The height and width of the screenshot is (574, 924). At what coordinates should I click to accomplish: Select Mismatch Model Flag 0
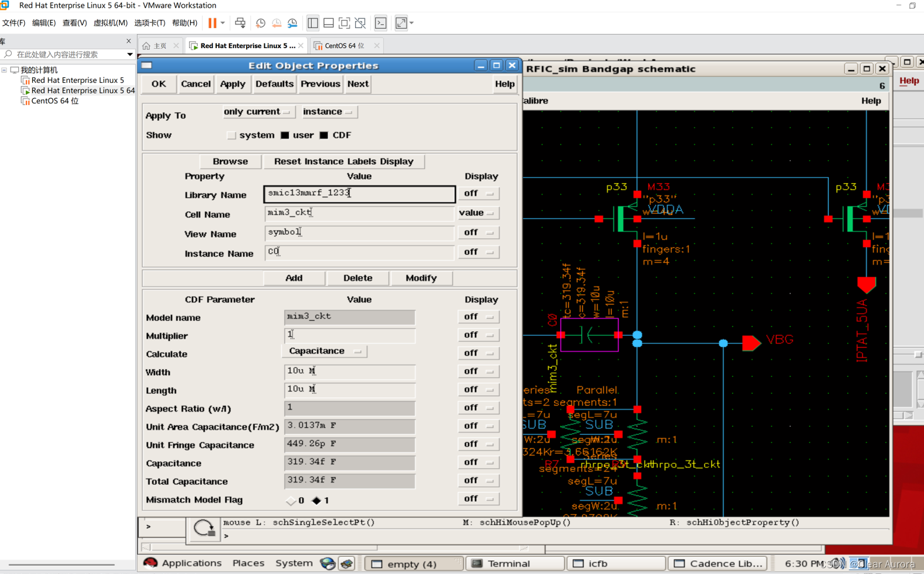pos(291,501)
